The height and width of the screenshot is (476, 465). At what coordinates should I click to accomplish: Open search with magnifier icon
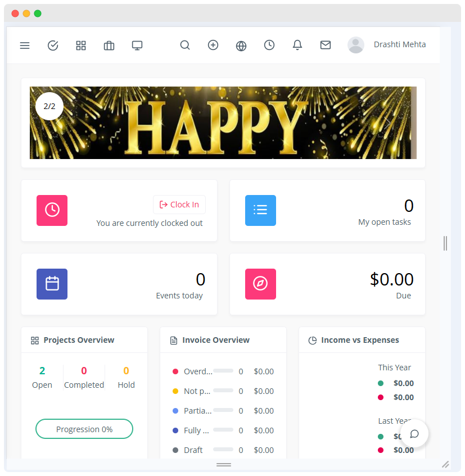click(x=185, y=45)
